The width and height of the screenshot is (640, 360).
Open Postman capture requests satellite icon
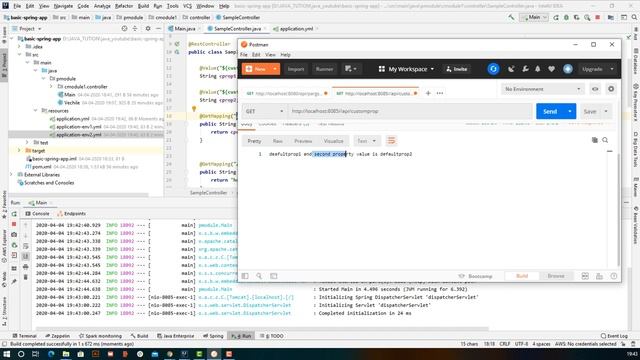coord(511,69)
